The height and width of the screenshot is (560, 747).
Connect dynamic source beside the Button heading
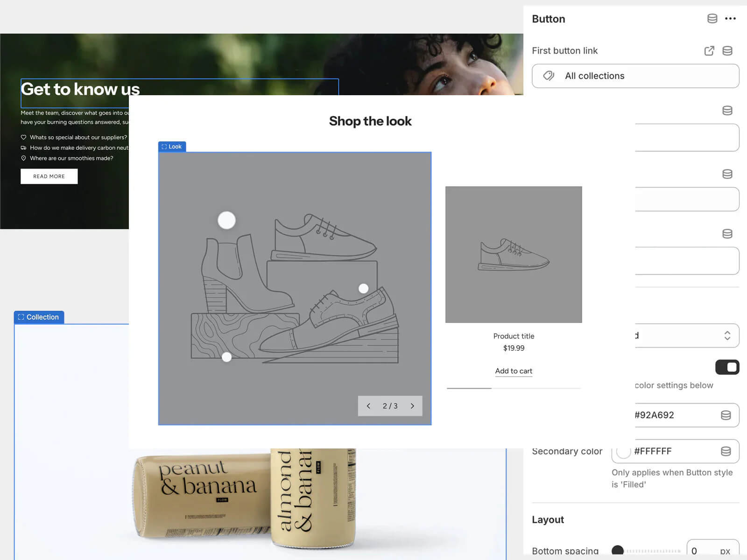coord(712,19)
